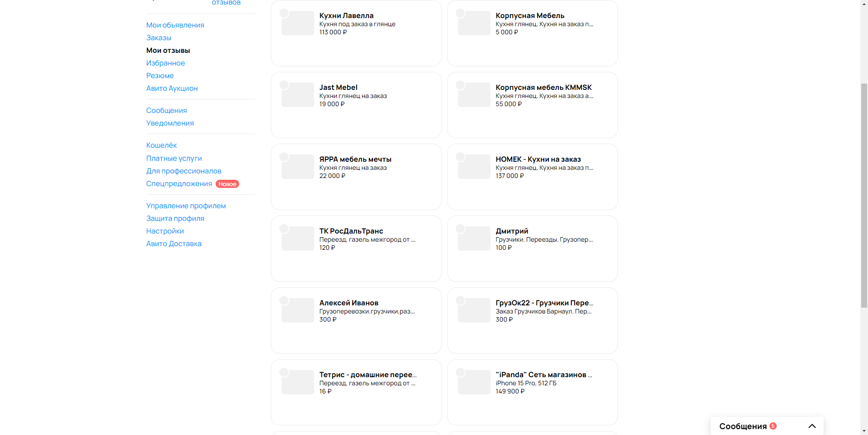Open iPanda listing thumbnail
This screenshot has width=868, height=435.
pos(474,382)
